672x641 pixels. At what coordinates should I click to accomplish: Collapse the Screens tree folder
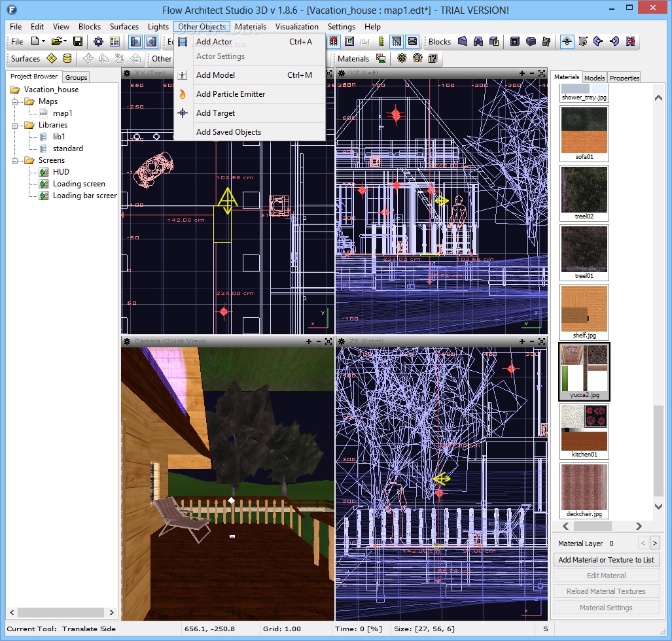pos(14,161)
